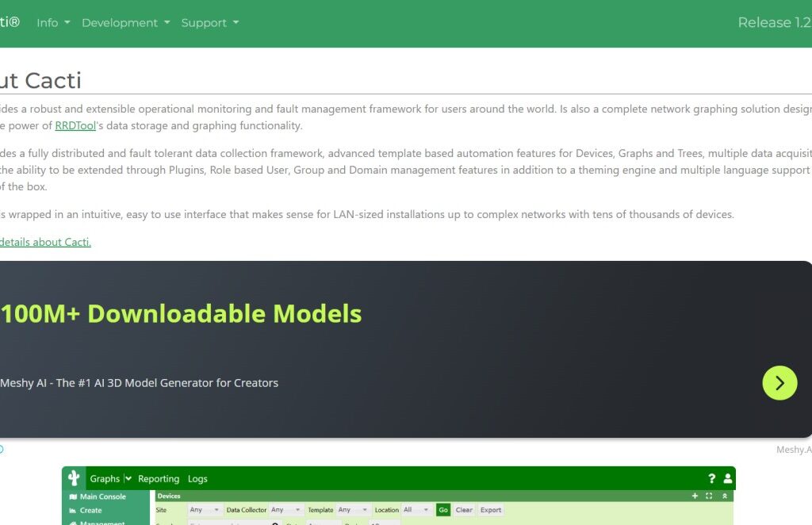Open the Site dropdown

(x=204, y=510)
